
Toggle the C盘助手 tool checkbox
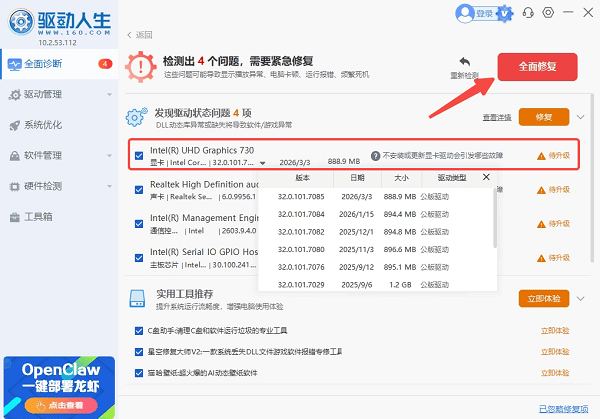139,331
